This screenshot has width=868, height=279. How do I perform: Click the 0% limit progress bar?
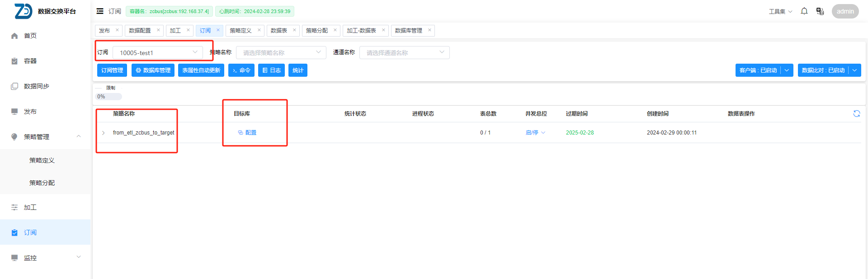[109, 97]
